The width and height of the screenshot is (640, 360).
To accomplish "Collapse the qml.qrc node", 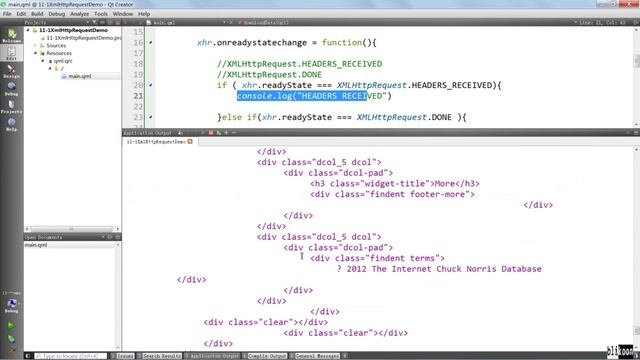I will point(43,61).
